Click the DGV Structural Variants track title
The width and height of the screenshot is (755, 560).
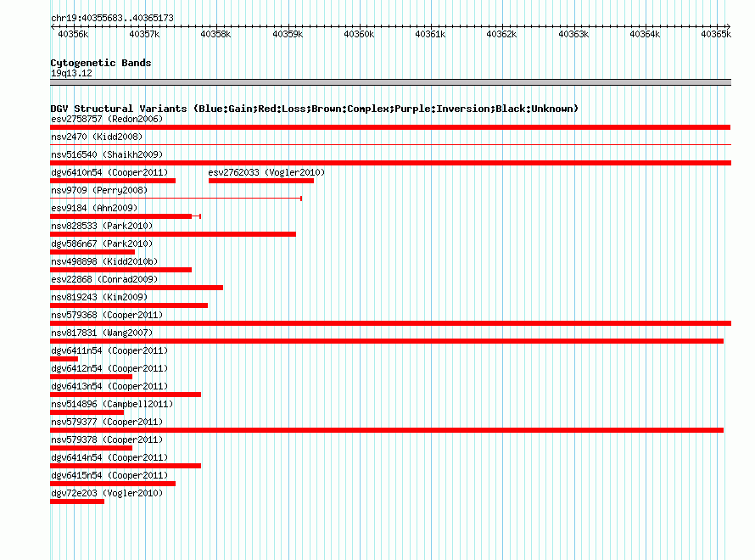314,109
